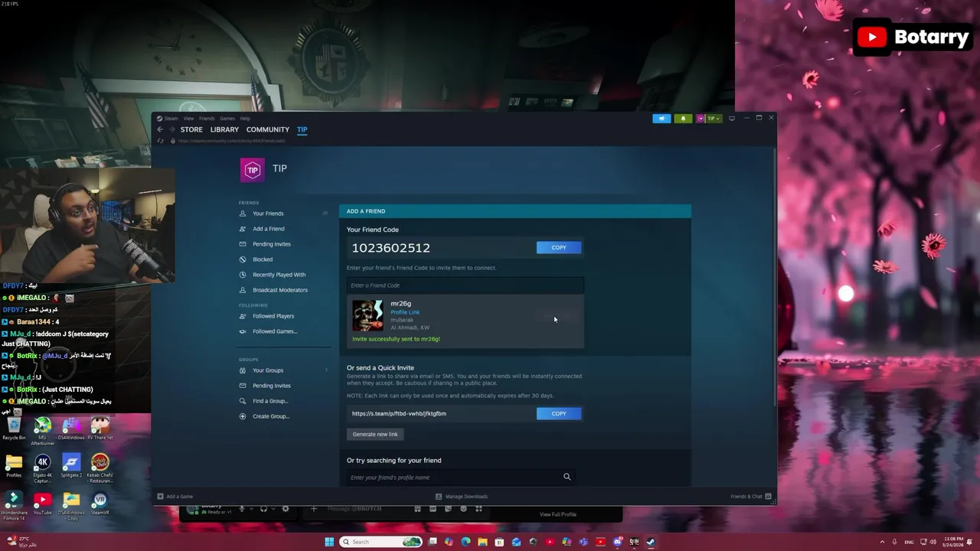980x551 pixels.
Task: Open the Windows Start menu
Action: click(329, 542)
